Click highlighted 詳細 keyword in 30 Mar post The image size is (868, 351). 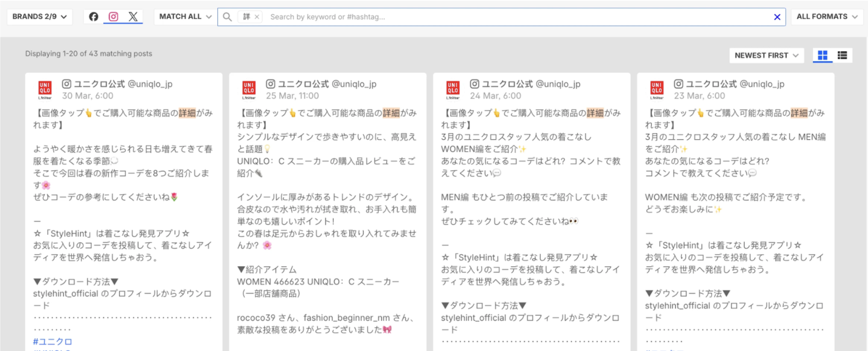(x=187, y=113)
